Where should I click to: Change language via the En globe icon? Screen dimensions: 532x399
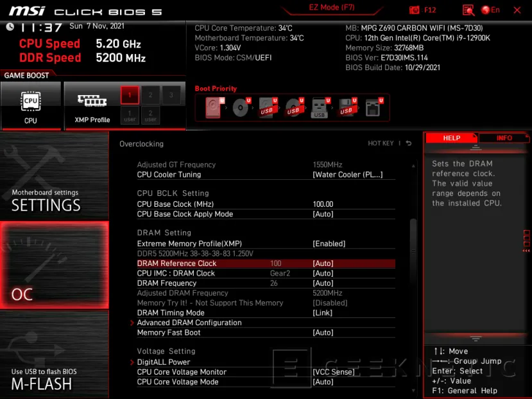[x=490, y=10]
